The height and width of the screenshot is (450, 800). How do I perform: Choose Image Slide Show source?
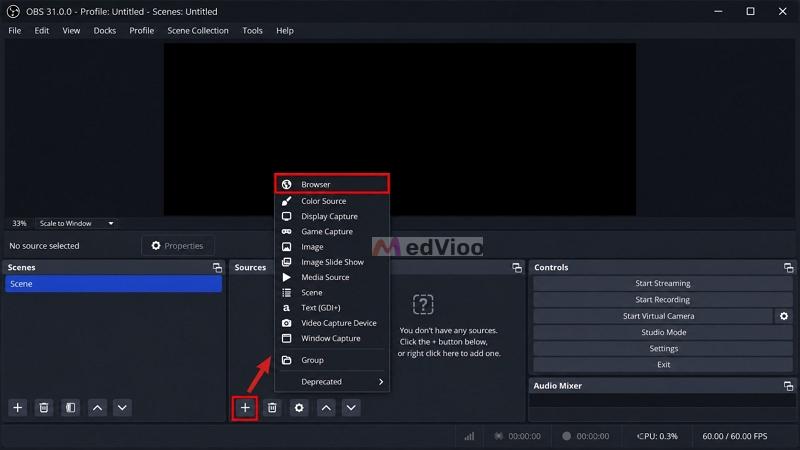[x=332, y=262]
